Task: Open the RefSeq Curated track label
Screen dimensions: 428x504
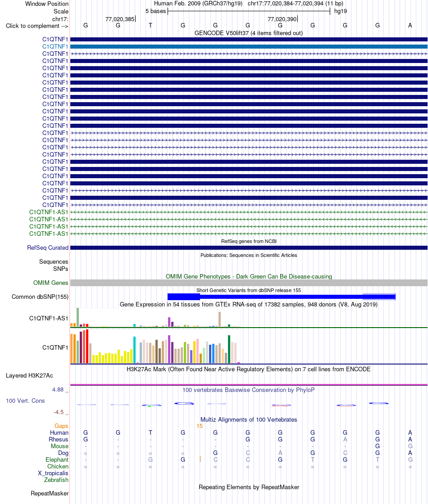Action: pyautogui.click(x=48, y=248)
